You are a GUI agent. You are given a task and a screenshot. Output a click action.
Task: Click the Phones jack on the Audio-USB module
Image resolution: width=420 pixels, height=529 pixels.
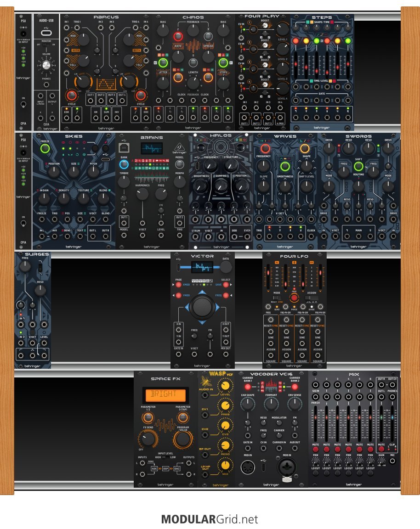(x=46, y=84)
